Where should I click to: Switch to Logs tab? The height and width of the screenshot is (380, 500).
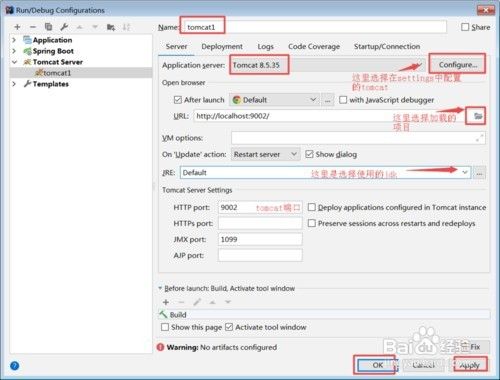coord(265,47)
